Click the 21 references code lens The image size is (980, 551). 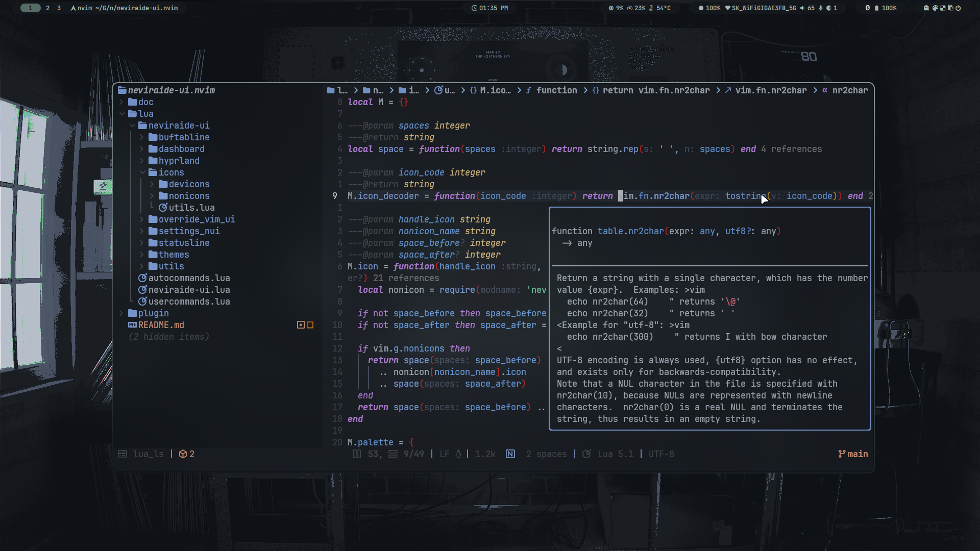pyautogui.click(x=406, y=278)
